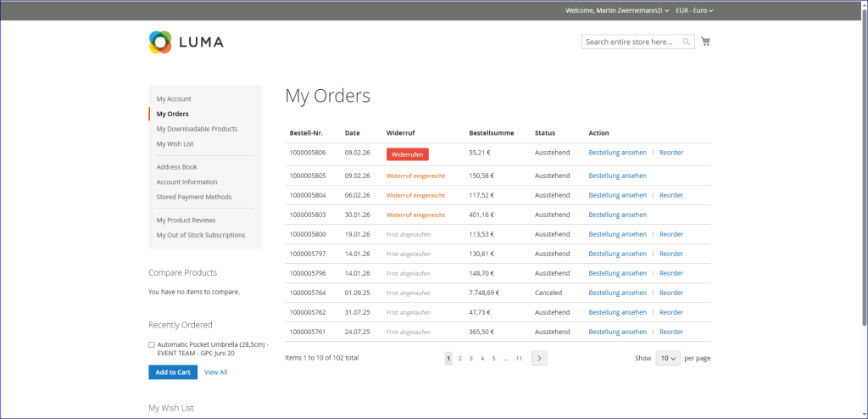This screenshot has width=868, height=419.
Task: Open the shopping cart icon
Action: point(705,42)
